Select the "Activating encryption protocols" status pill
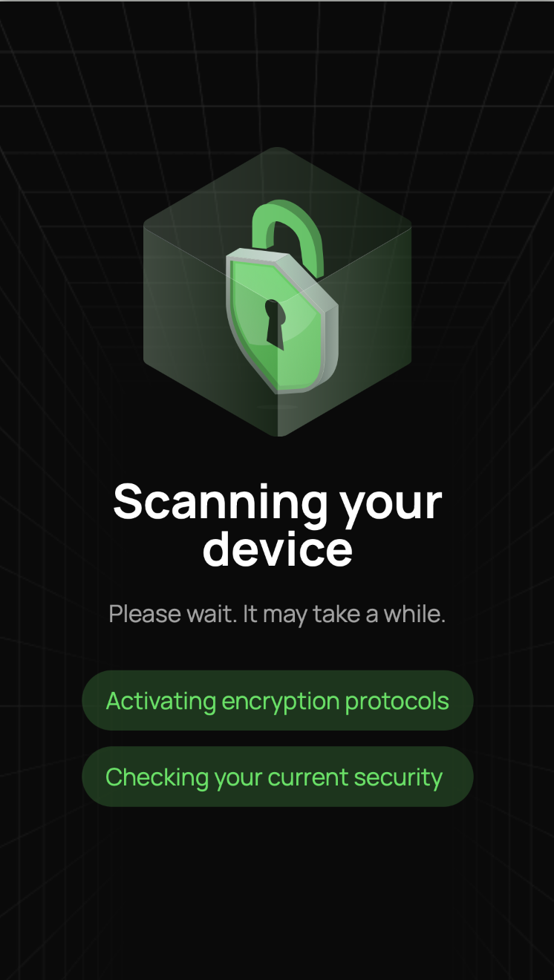 (277, 700)
